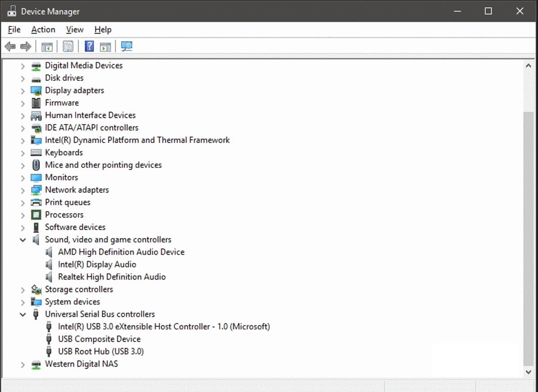Screen dimensions: 538x392
Task: Select the Print queues label
Action: (67, 202)
